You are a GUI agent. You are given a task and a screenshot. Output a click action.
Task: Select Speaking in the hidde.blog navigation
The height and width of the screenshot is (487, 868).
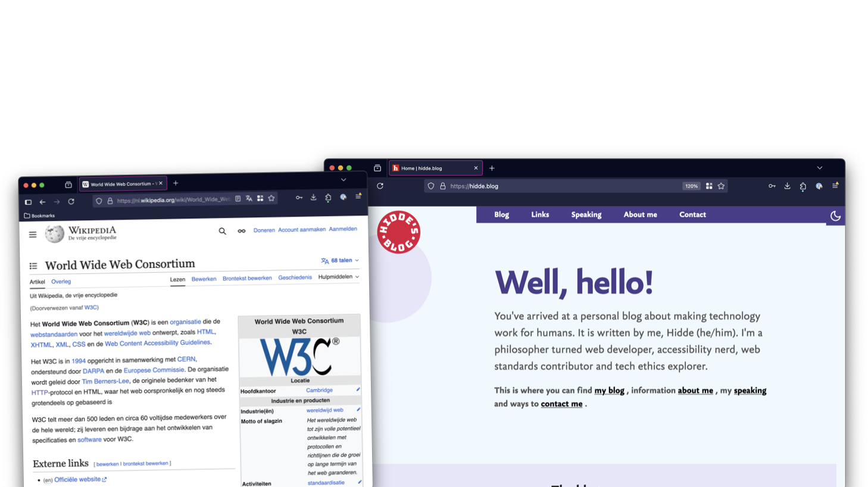coord(586,214)
